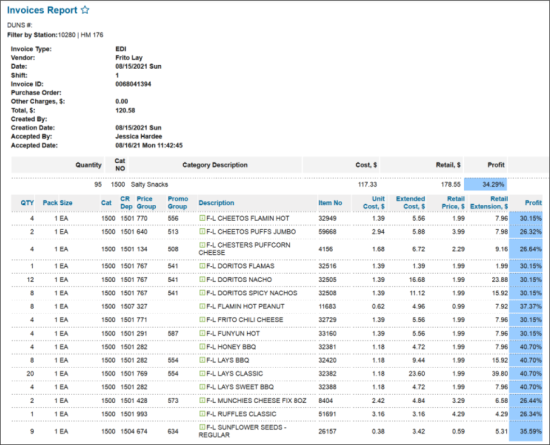
Task: Select total amount 120.58
Action: click(x=125, y=110)
